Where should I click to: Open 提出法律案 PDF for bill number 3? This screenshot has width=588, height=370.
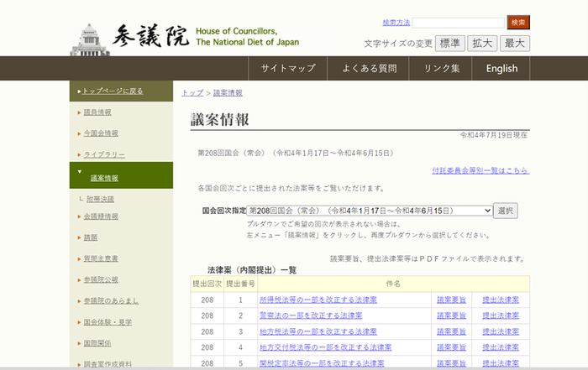[501, 331]
